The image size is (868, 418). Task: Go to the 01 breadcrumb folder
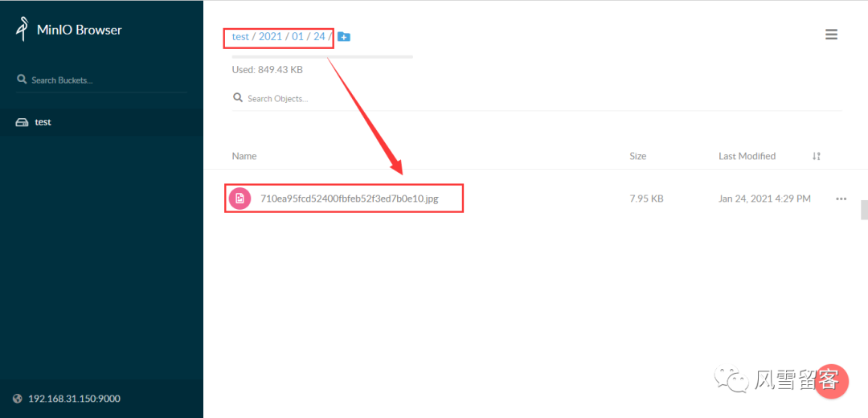(298, 37)
